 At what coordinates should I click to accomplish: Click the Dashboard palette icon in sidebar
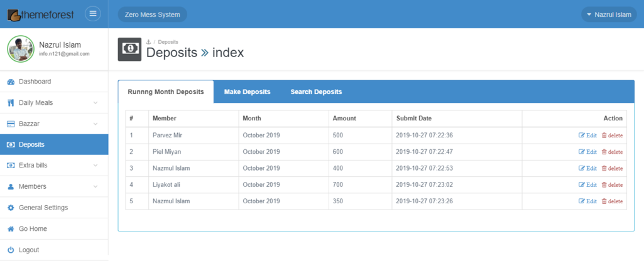point(11,82)
